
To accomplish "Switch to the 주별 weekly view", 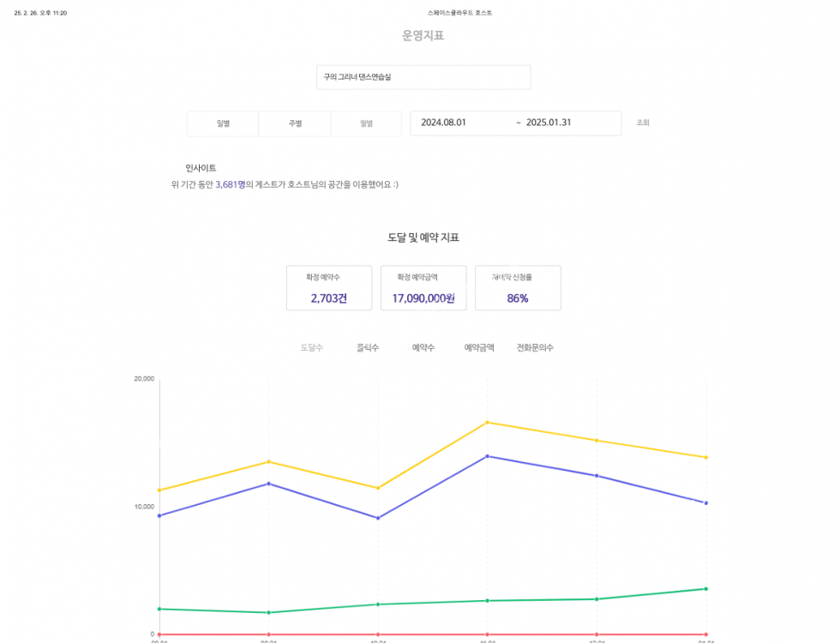I will coord(295,123).
